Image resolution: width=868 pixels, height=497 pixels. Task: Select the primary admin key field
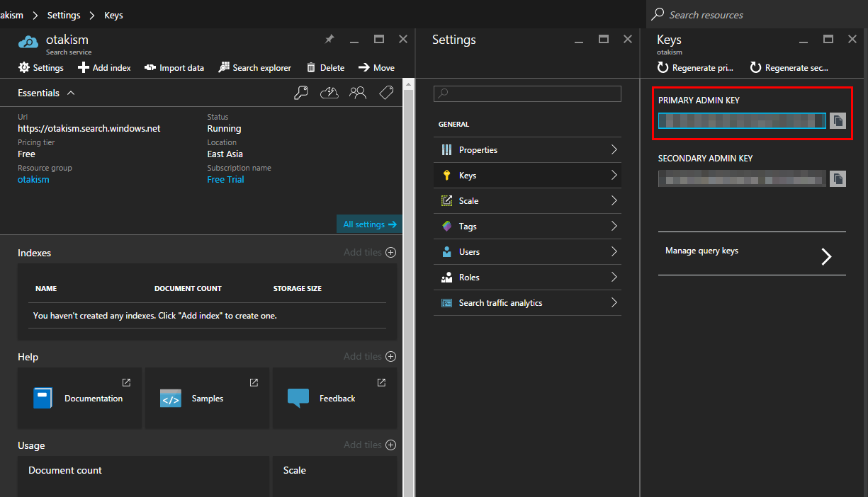(742, 120)
